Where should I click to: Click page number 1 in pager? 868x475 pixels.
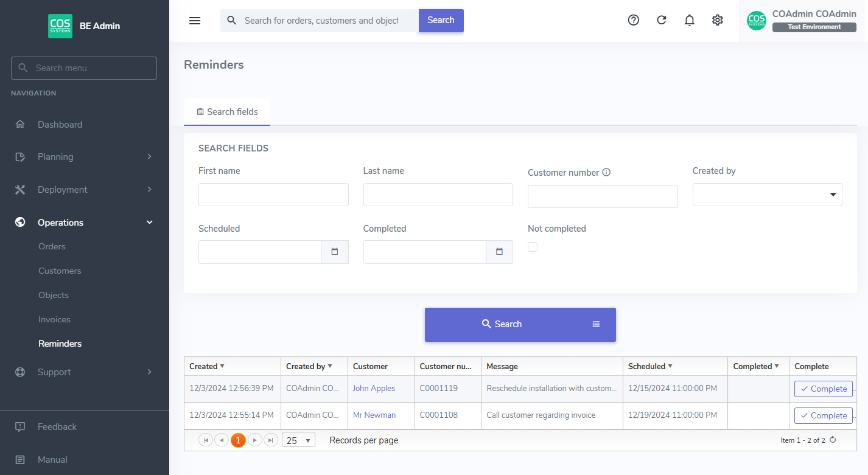[x=238, y=440]
